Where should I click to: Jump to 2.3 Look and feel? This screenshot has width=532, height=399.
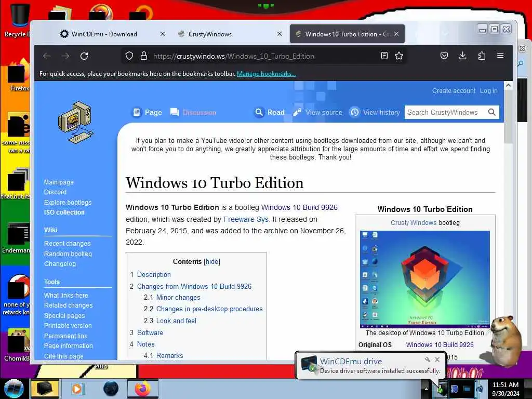click(x=176, y=321)
